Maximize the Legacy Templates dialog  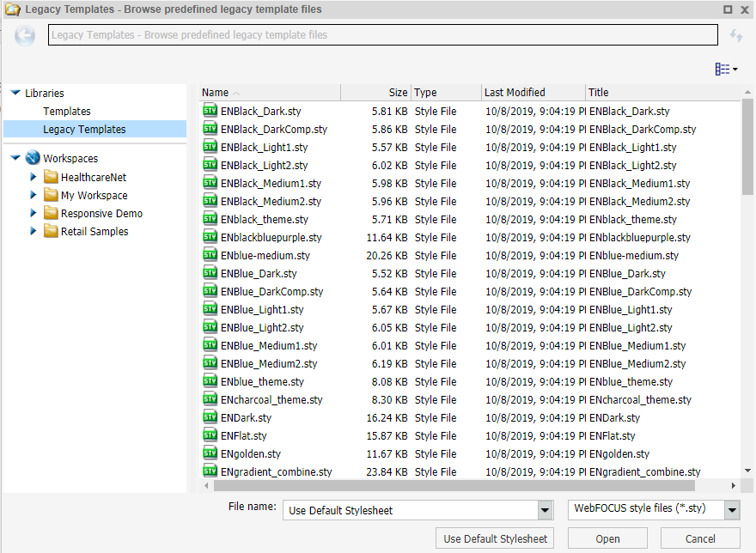coord(728,9)
